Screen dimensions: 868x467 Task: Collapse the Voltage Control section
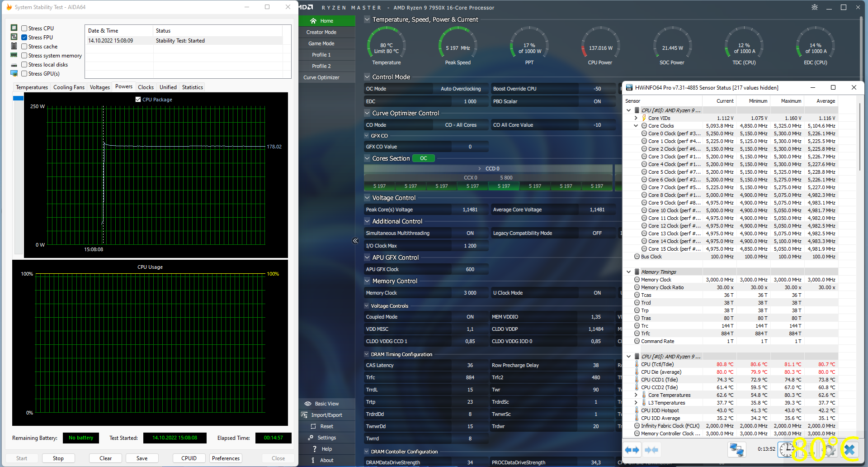[x=368, y=198]
